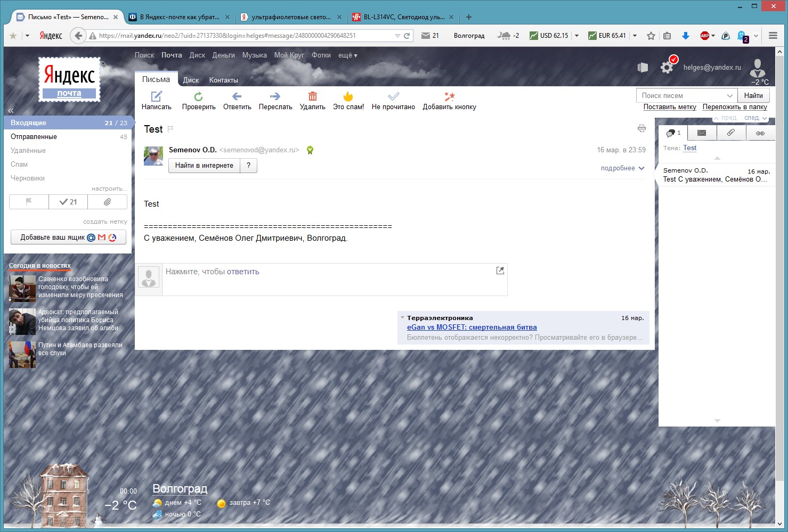Screen dimensions: 788x532
Task: Reply using the Ответить arrow icon
Action: coord(237,96)
